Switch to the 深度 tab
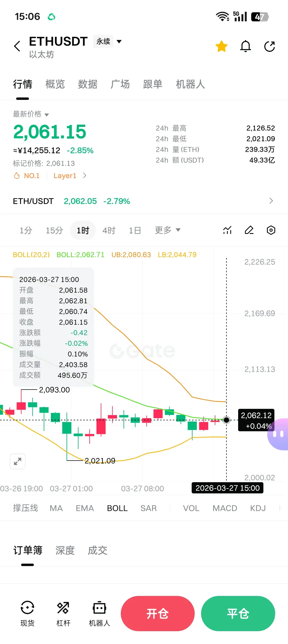Image resolution: width=288 pixels, height=644 pixels. pos(65,550)
